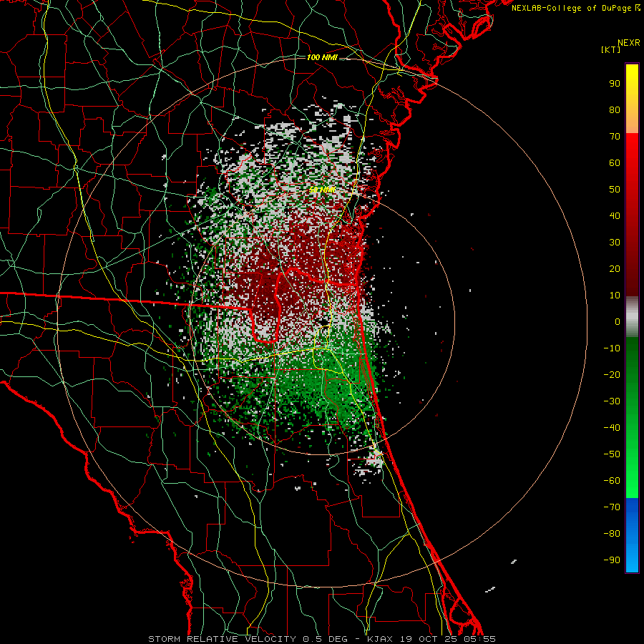Image resolution: width=644 pixels, height=644 pixels.
Task: Click the -50 scale value
Action: (612, 454)
